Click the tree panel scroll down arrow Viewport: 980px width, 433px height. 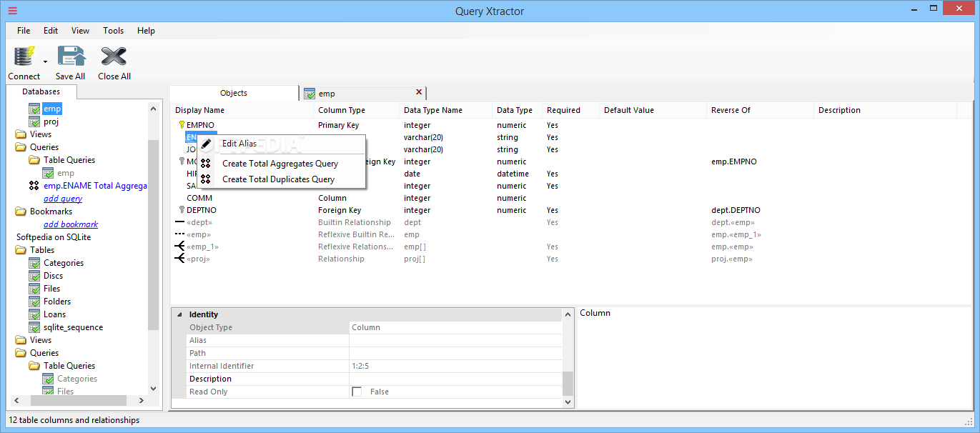[154, 389]
